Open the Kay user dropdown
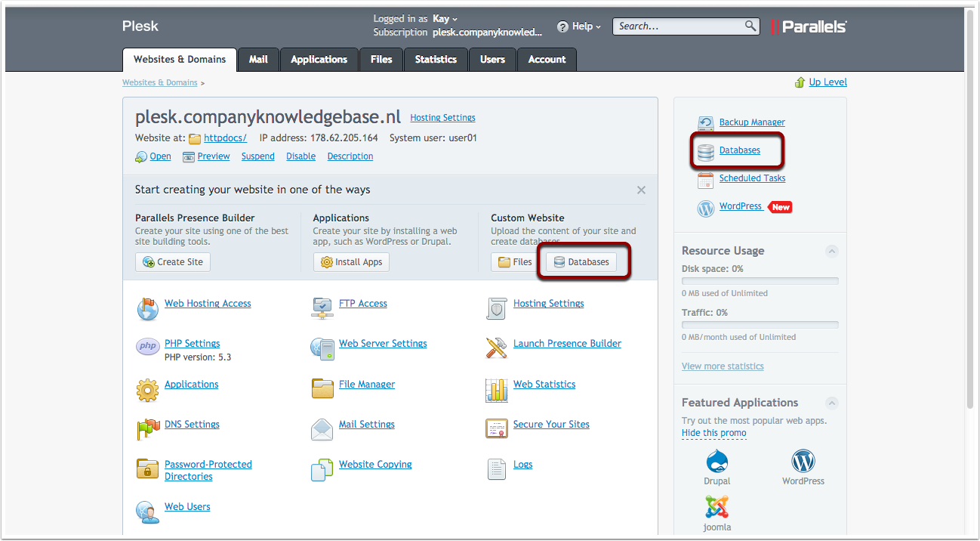The image size is (980, 541). [x=445, y=19]
